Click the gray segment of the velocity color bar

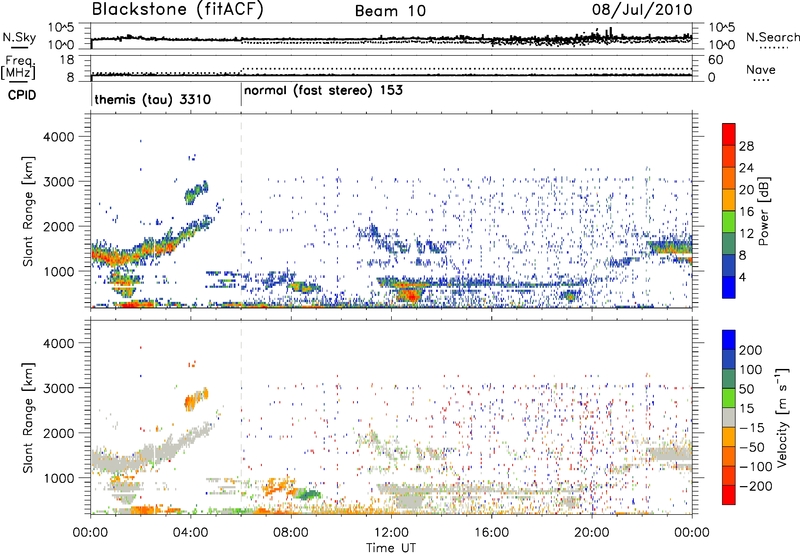tap(729, 417)
